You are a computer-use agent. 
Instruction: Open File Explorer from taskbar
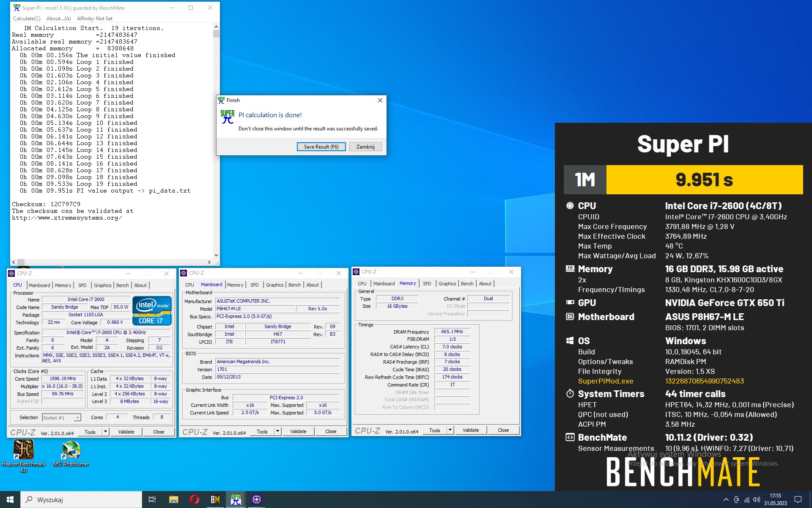(173, 500)
